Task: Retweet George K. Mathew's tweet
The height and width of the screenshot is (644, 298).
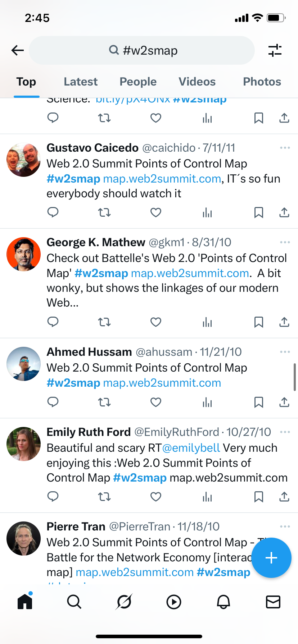Action: point(104,322)
